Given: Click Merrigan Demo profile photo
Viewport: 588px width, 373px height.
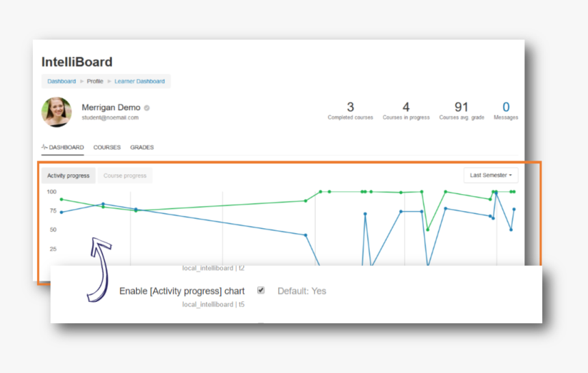Looking at the screenshot, I should click(56, 112).
